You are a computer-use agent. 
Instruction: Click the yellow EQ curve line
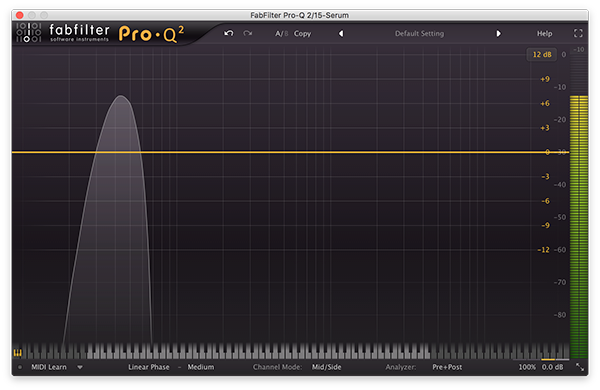coord(290,152)
